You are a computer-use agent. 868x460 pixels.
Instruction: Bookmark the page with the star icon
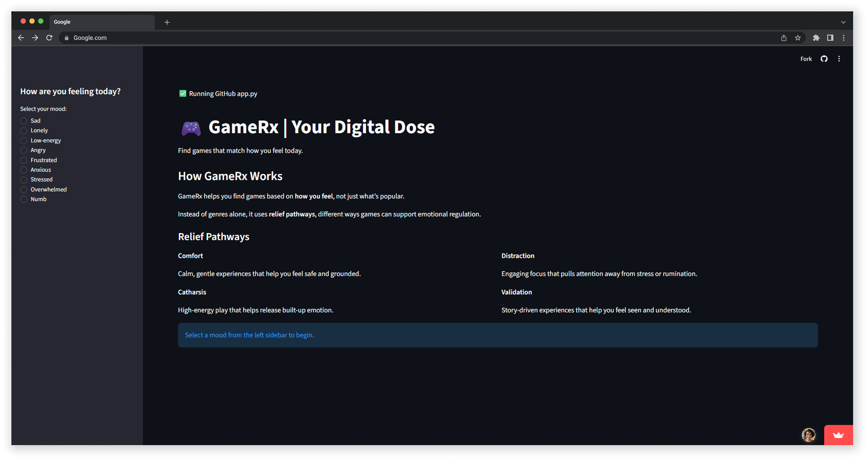[798, 38]
